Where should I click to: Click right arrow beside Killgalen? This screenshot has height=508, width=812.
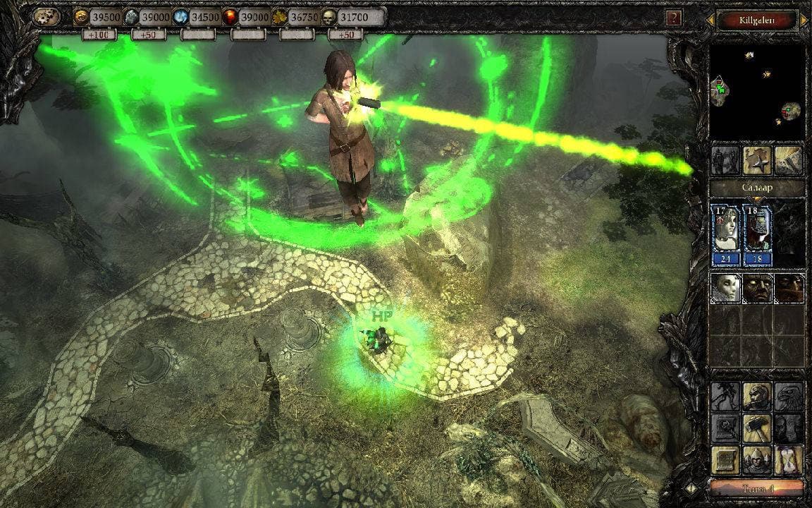(805, 20)
